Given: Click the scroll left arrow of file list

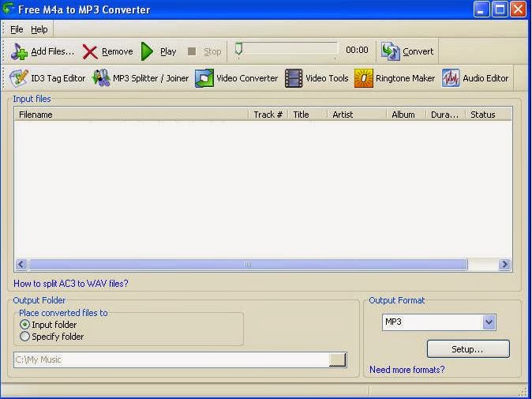Looking at the screenshot, I should [x=21, y=264].
